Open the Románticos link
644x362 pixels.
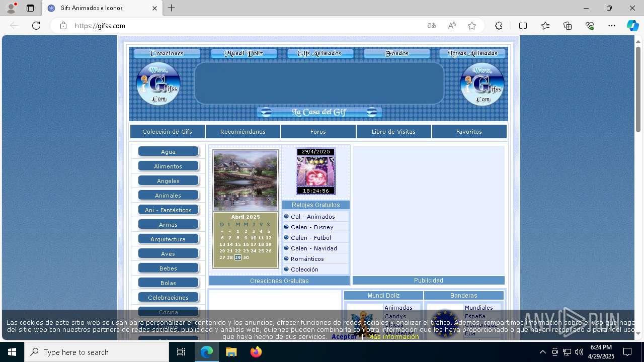pyautogui.click(x=307, y=259)
